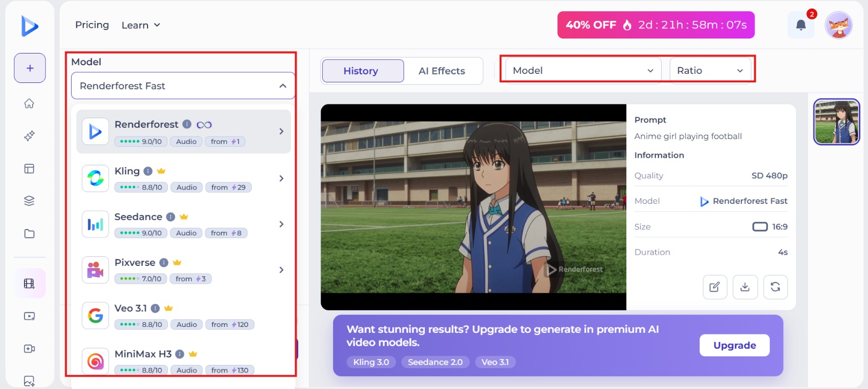Screen dimensions: 868x389
Task: Collapse the Renderforest Fast model dropdown
Action: coord(183,86)
